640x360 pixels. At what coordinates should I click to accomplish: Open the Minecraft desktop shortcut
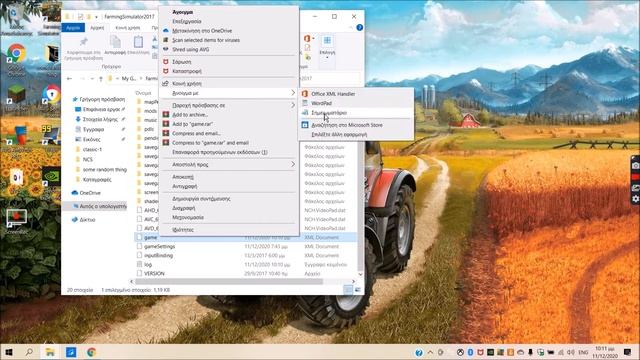[x=16, y=97]
